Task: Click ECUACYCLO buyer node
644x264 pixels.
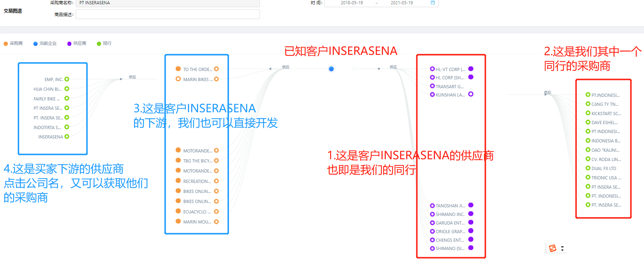Action: [178, 211]
